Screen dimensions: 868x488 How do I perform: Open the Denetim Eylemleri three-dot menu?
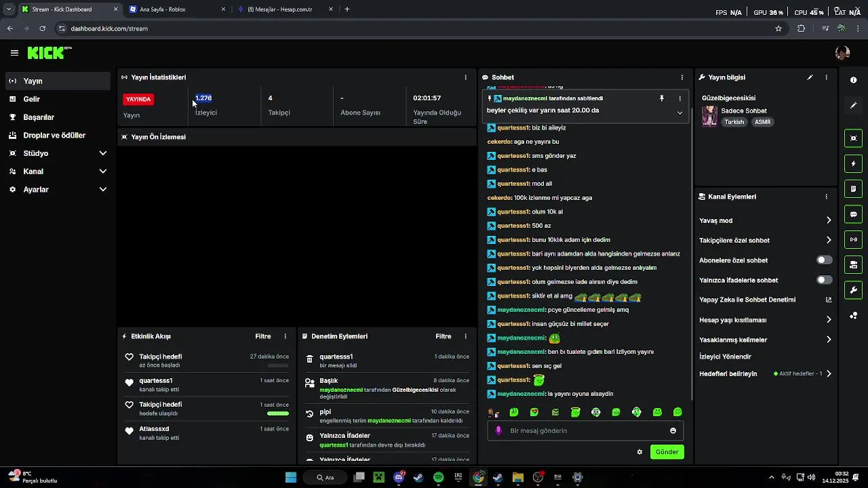click(x=465, y=336)
